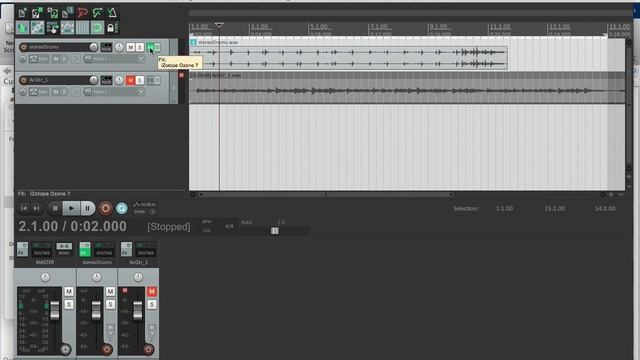The height and width of the screenshot is (360, 640).
Task: Toggle the locking padlock icon
Action: 111,28
